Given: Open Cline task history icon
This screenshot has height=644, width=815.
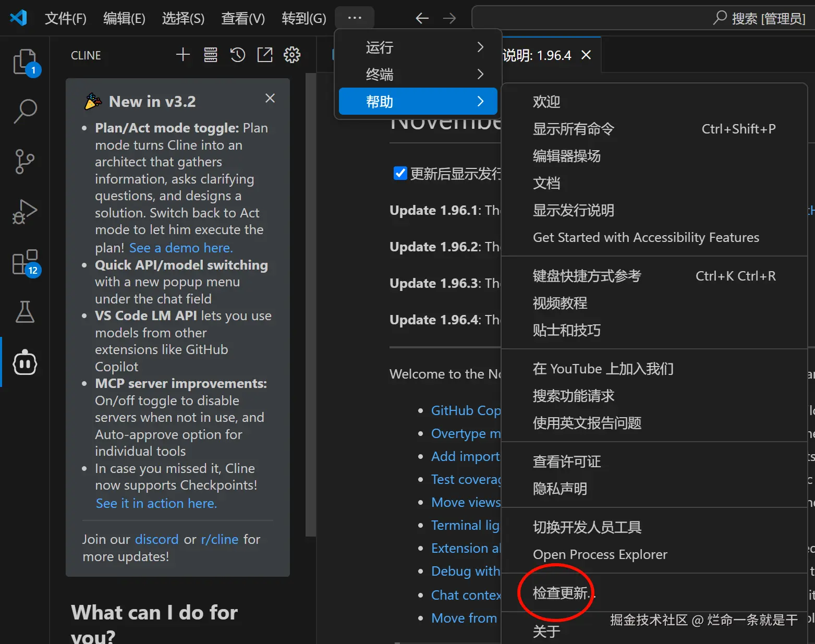Looking at the screenshot, I should tap(238, 55).
